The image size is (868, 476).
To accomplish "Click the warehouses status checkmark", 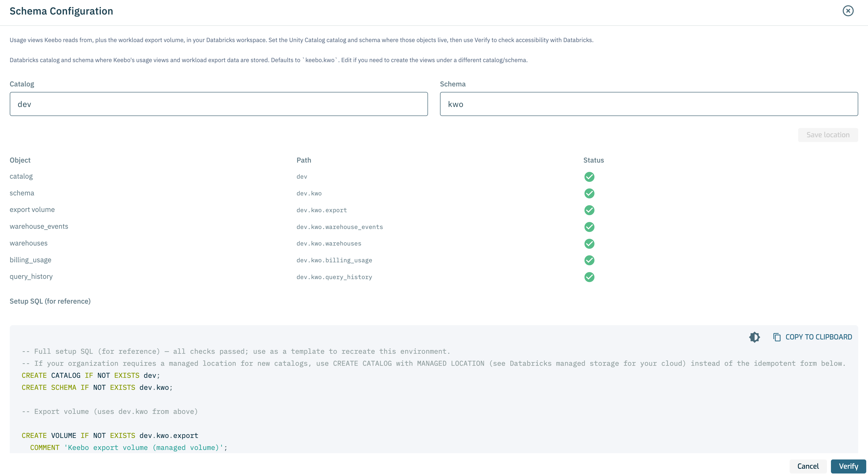I will coord(589,244).
